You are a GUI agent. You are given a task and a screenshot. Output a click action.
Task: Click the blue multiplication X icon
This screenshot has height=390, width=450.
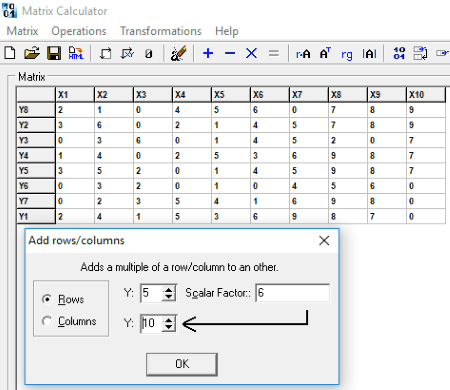tap(251, 53)
